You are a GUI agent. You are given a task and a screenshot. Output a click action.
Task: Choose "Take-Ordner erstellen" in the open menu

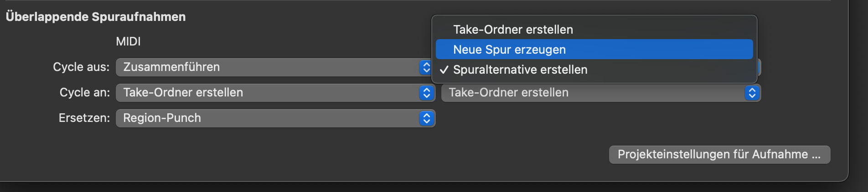513,30
